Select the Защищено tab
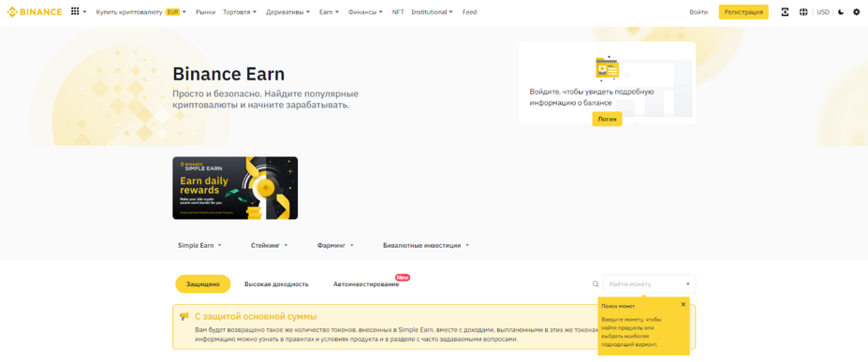Viewport: 868px width, 362px height. tap(202, 284)
